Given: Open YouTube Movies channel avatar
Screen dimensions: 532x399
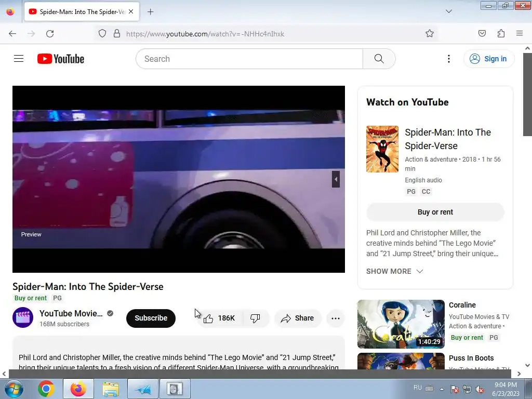Looking at the screenshot, I should coord(23,317).
